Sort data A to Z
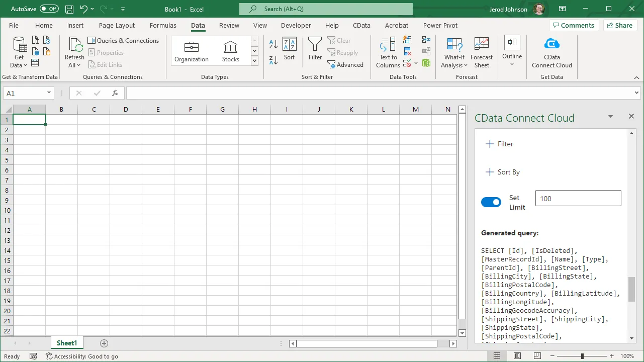 coord(272,43)
